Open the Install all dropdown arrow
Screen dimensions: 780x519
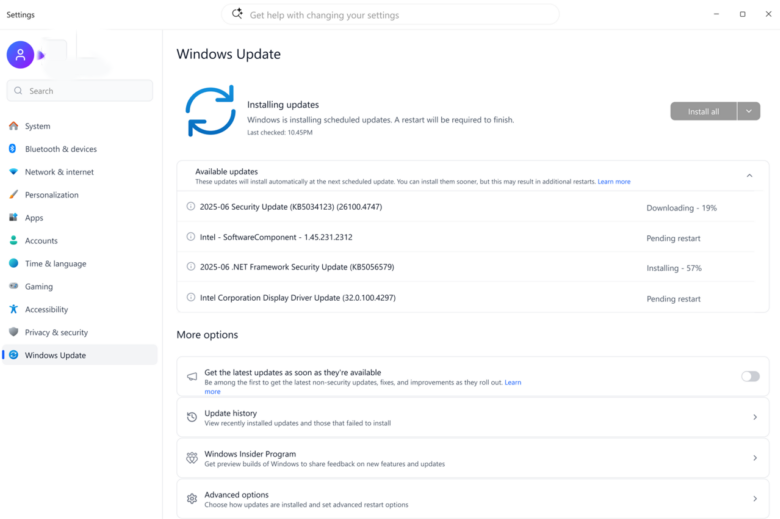pyautogui.click(x=749, y=111)
